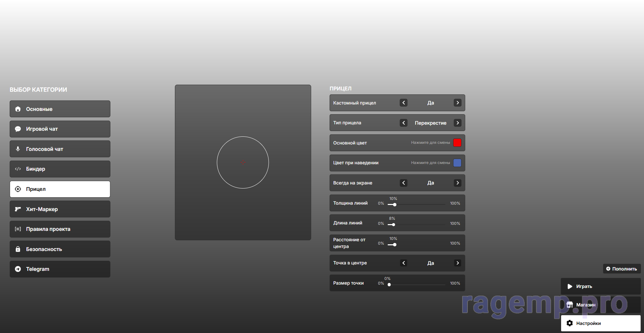The image size is (644, 333).
Task: Open the Правила проекта category
Action: click(60, 229)
